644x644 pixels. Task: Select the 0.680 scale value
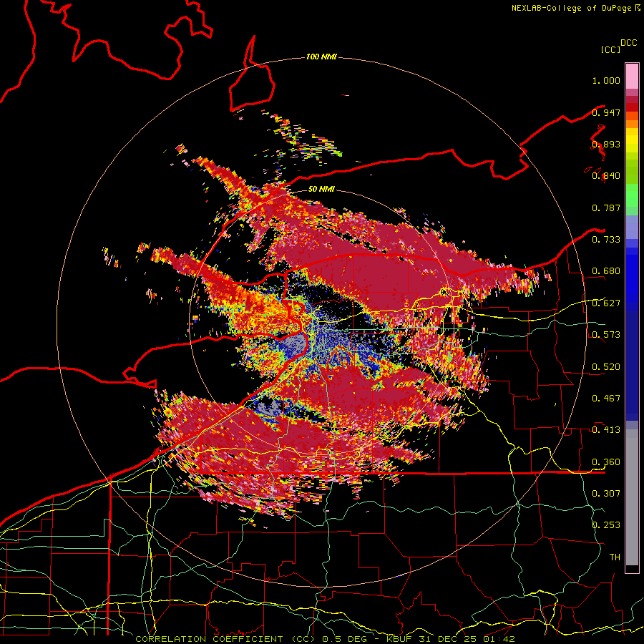pos(606,271)
